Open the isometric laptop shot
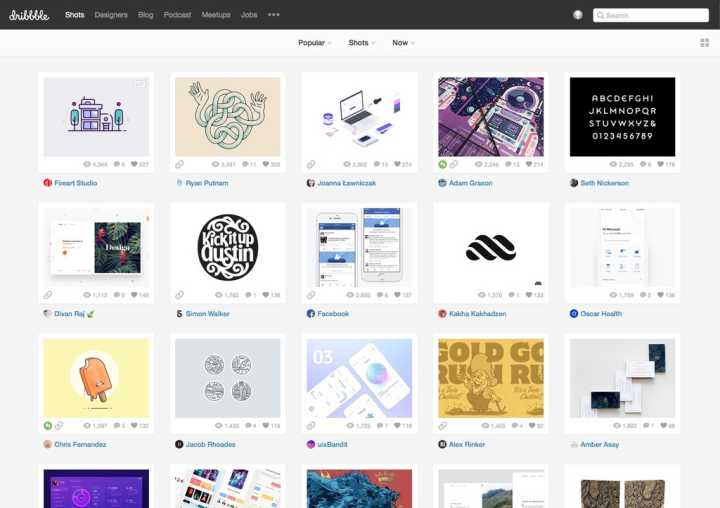 point(359,117)
